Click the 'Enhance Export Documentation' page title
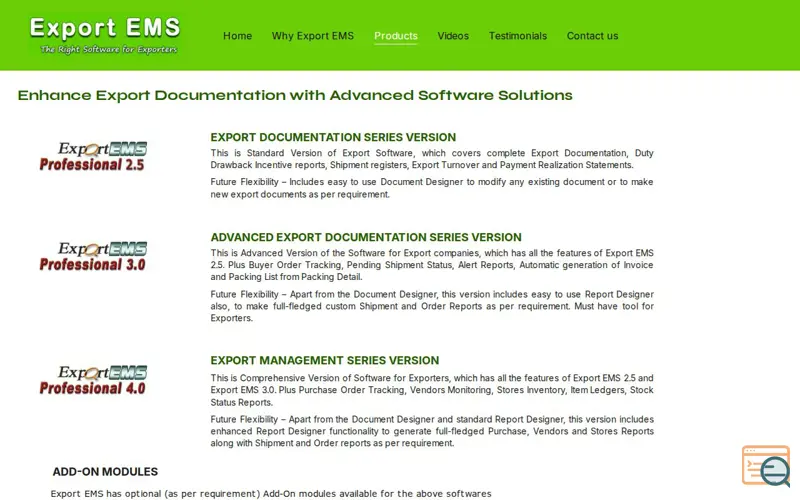800x500 pixels. [295, 95]
